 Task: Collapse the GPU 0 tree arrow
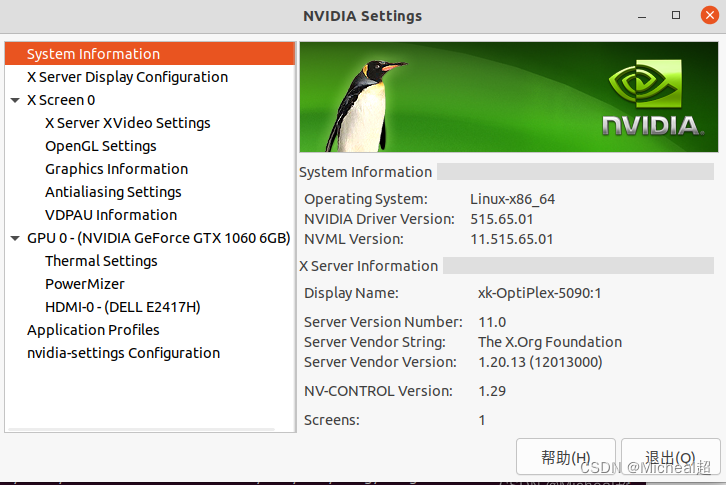pyautogui.click(x=15, y=238)
